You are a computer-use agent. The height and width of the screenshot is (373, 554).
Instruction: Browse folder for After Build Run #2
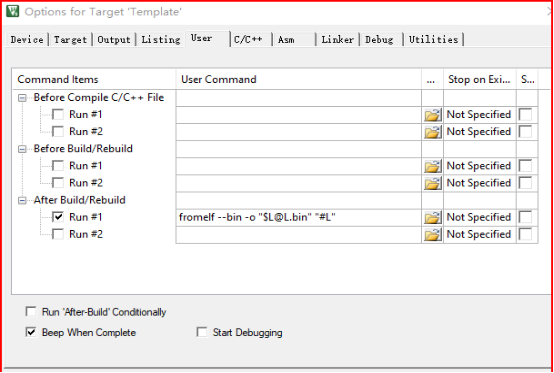(x=432, y=234)
